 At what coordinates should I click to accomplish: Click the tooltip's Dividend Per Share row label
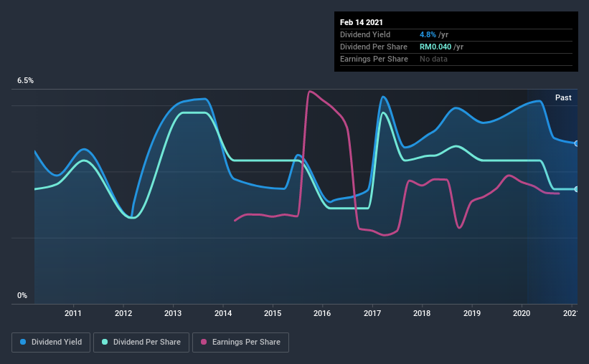373,47
